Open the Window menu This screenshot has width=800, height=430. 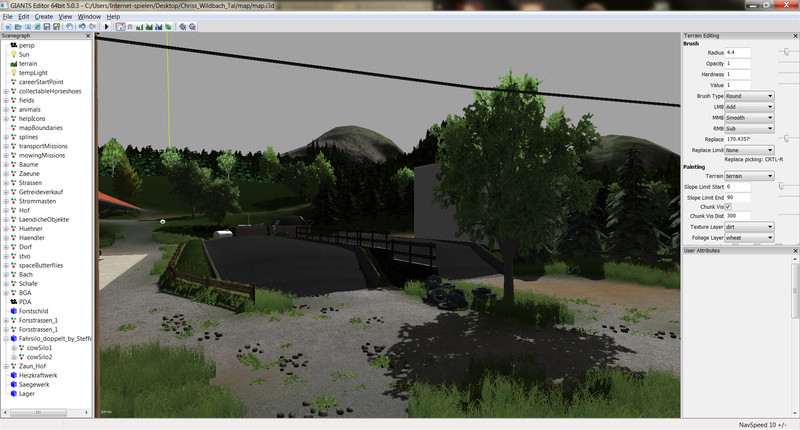click(89, 16)
